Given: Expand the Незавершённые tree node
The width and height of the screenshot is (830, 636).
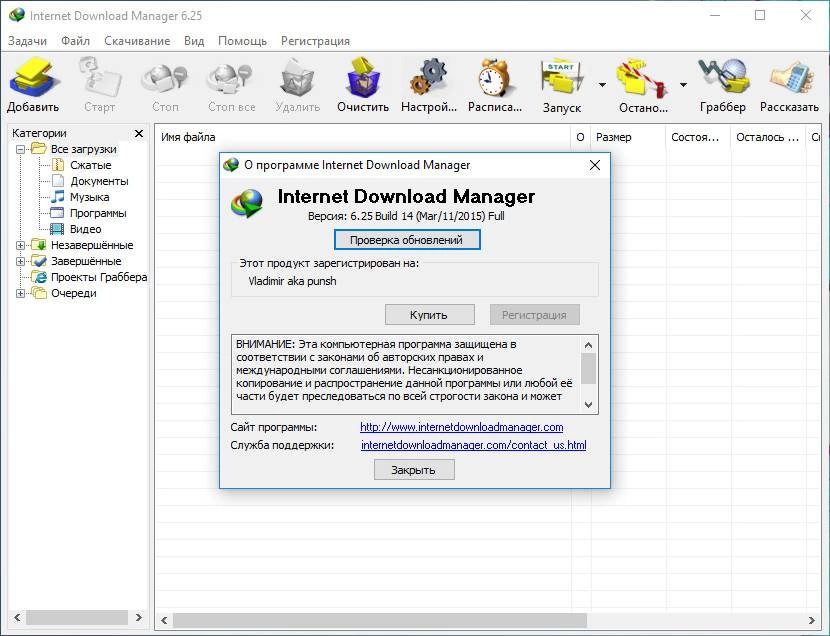Looking at the screenshot, I should (20, 246).
